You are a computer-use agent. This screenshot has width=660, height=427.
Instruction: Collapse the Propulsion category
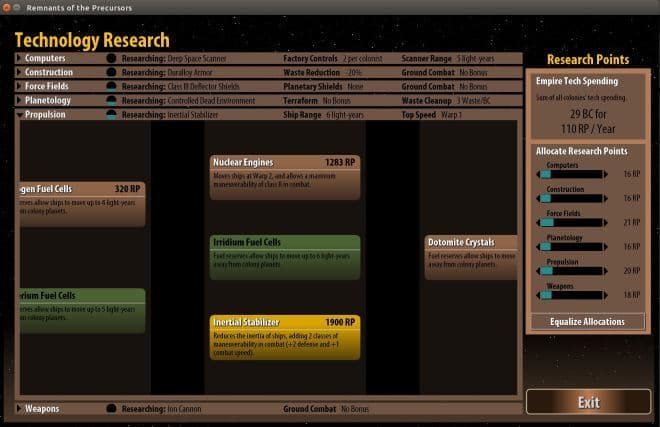[19, 115]
